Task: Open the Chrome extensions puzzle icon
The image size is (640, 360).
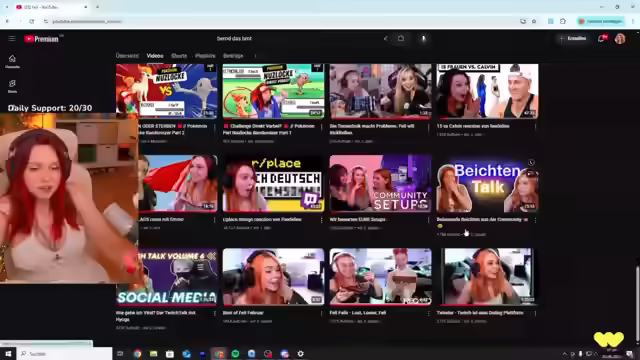Action: pyautogui.click(x=563, y=21)
